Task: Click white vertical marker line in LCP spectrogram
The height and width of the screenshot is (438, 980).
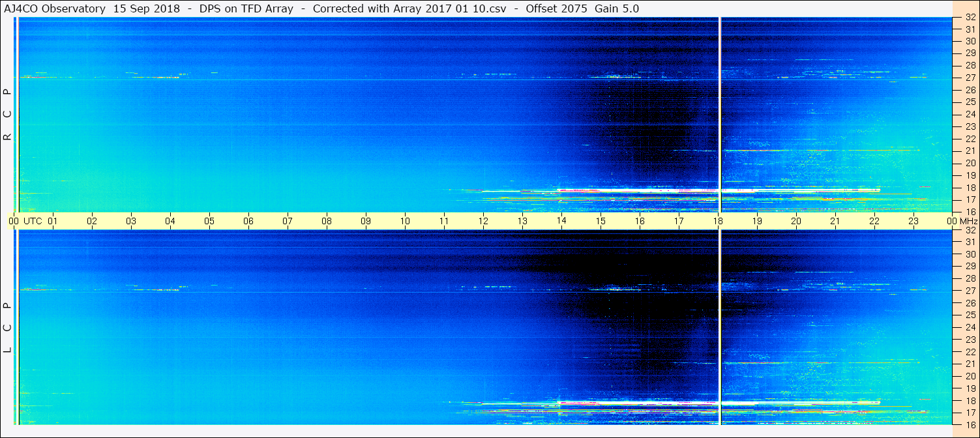Action: click(720, 327)
